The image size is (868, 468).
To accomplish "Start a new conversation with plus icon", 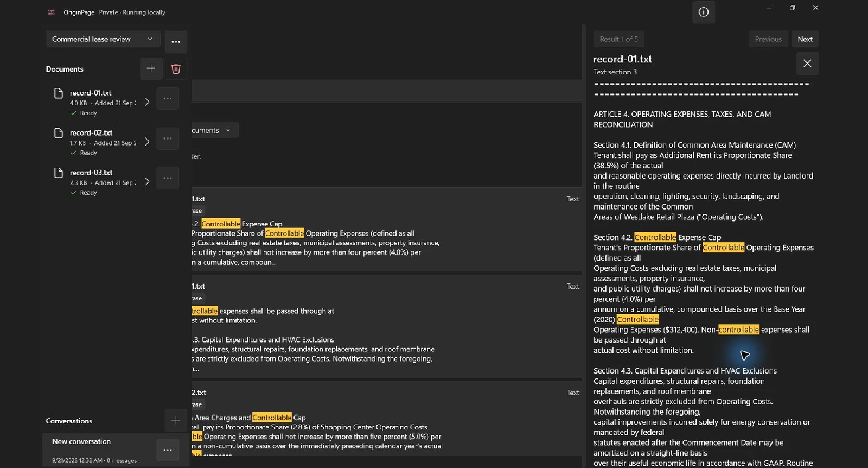I will click(175, 420).
